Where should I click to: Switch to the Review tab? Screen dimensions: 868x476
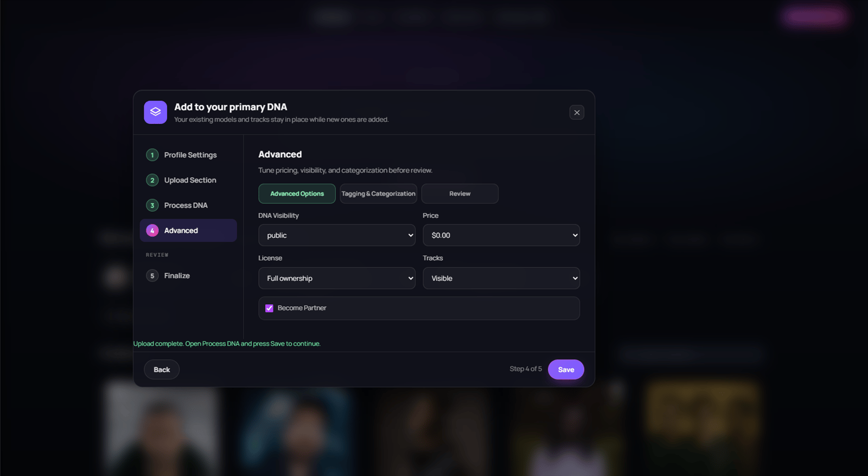459,194
